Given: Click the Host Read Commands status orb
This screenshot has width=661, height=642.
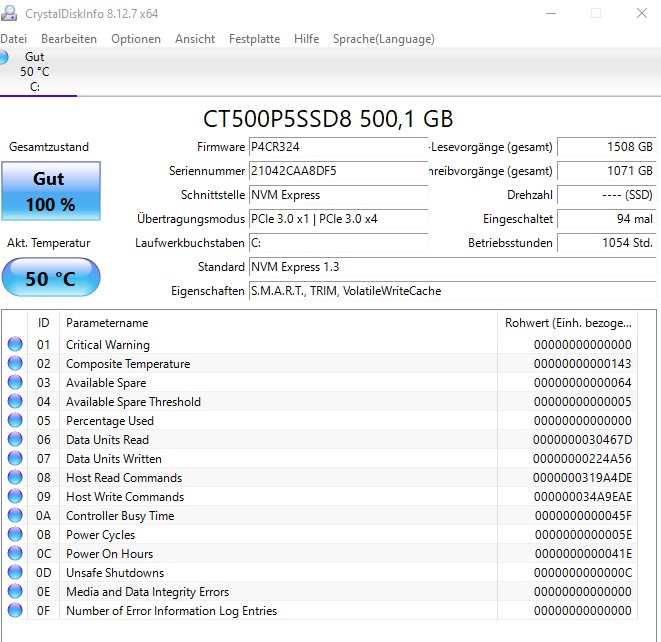Looking at the screenshot, I should point(15,477).
